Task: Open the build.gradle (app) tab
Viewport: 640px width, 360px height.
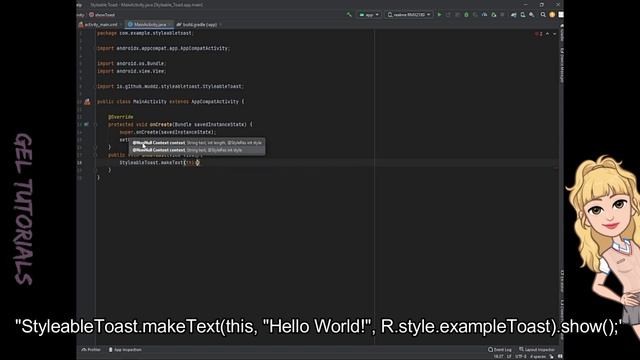Action: (199, 24)
